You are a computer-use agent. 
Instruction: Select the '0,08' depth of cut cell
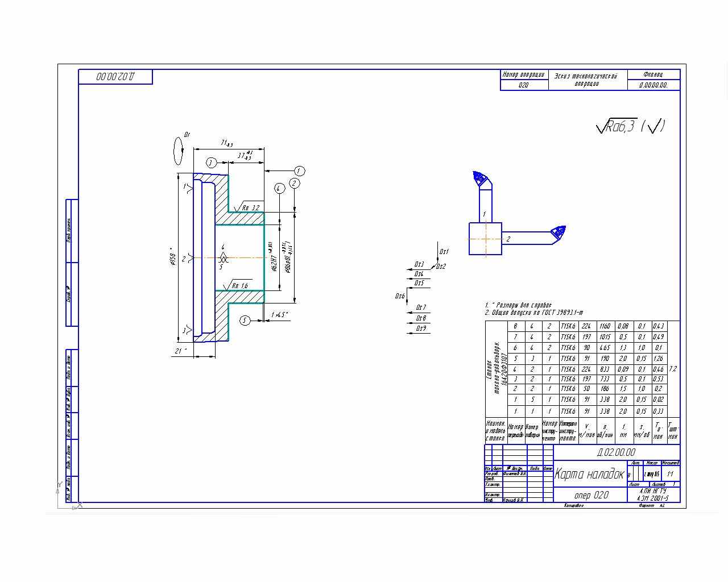pos(623,327)
